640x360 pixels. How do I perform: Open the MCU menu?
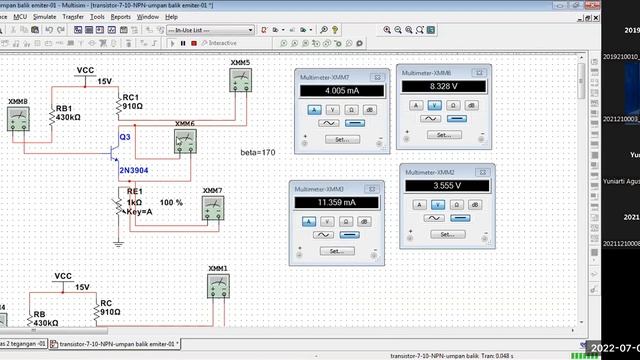pos(20,17)
